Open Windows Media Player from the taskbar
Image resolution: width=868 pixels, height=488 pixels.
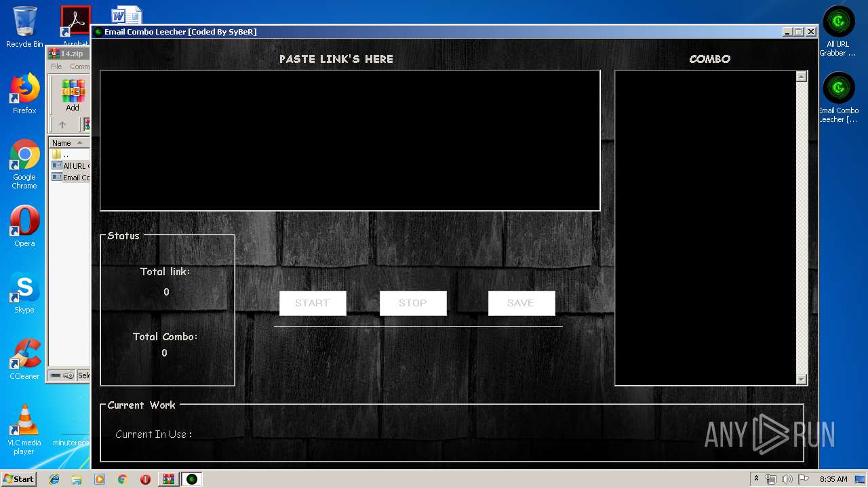[x=100, y=479]
